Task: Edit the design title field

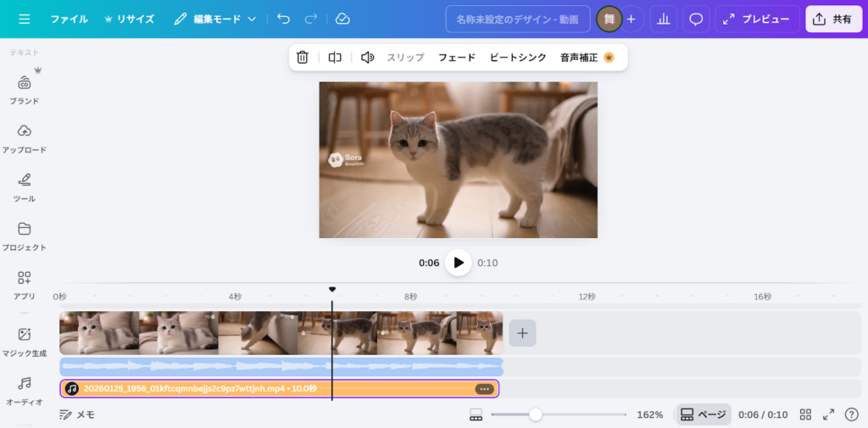Action: coord(518,19)
